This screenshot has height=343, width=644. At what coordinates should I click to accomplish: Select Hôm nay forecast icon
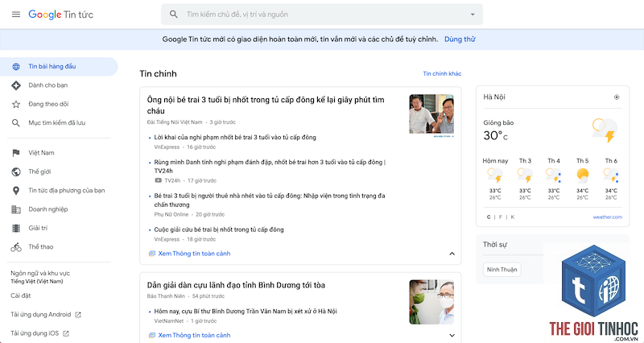coord(495,176)
